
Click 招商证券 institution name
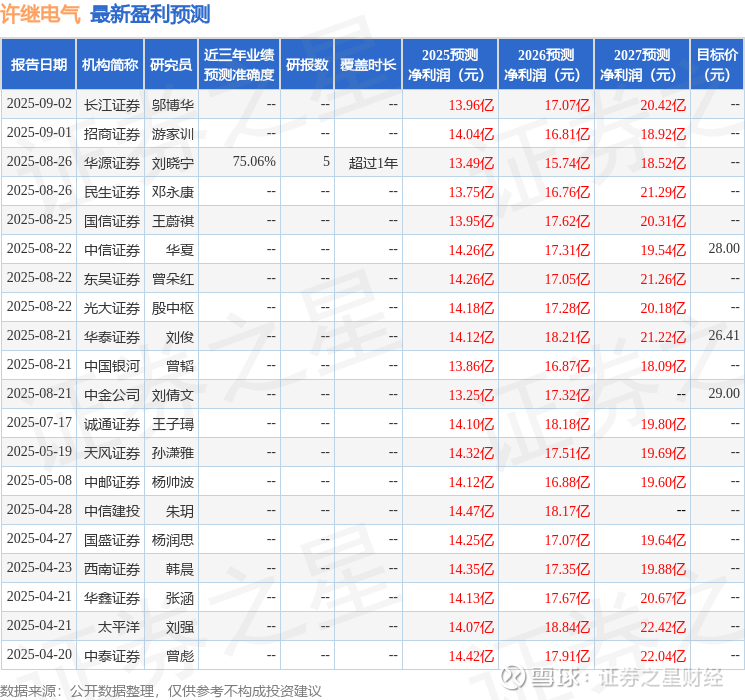click(112, 134)
